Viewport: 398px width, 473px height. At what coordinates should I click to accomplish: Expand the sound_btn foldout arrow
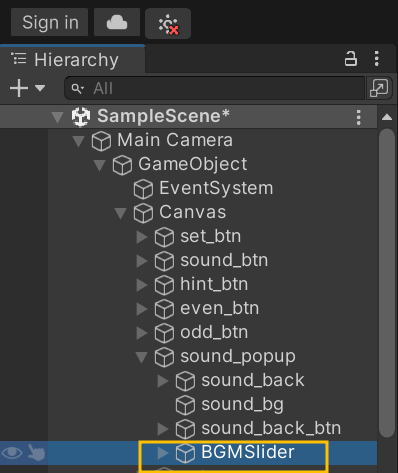142,261
